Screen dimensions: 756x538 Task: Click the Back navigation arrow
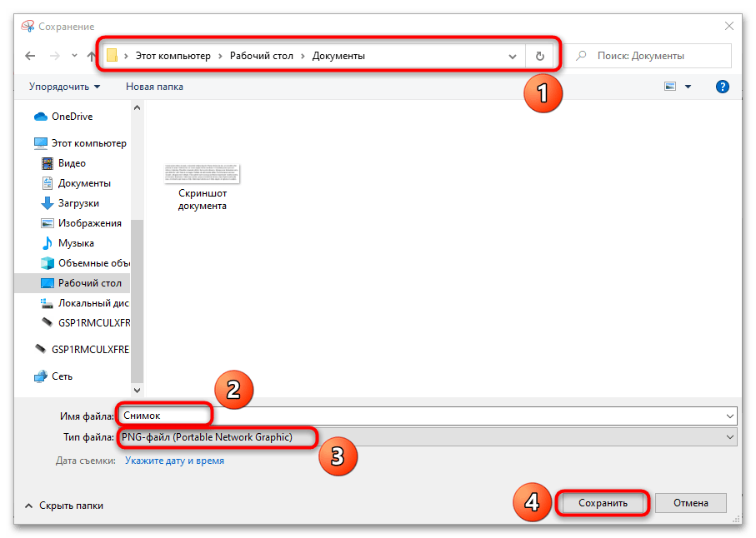pyautogui.click(x=30, y=56)
